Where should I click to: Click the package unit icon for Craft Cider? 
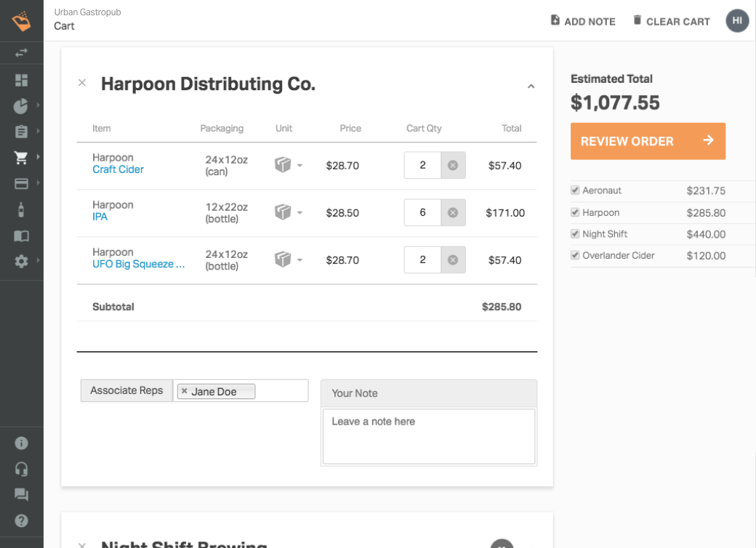pos(283,165)
